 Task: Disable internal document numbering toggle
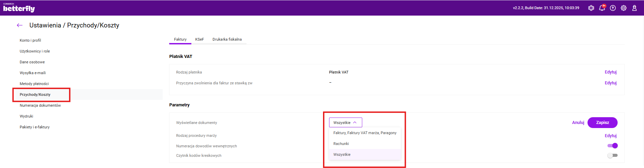[x=612, y=146]
